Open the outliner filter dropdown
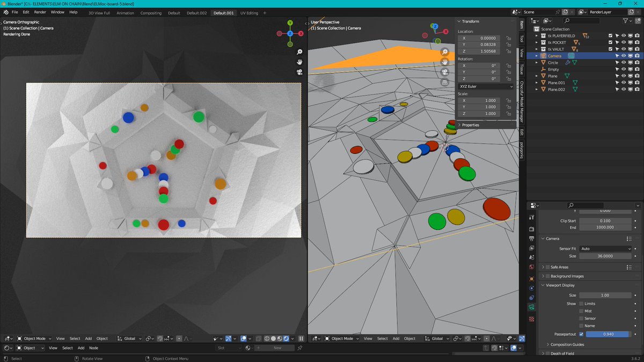Image resolution: width=644 pixels, height=362 pixels. [x=627, y=20]
